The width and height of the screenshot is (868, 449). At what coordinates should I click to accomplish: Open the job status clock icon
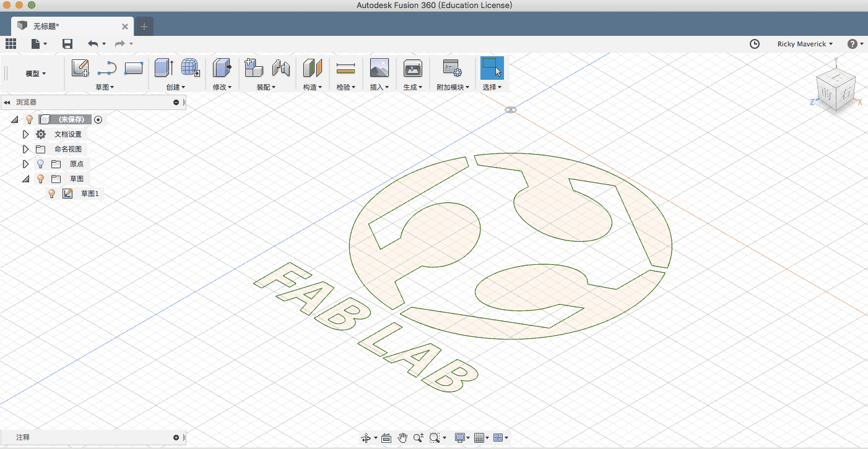coord(755,44)
